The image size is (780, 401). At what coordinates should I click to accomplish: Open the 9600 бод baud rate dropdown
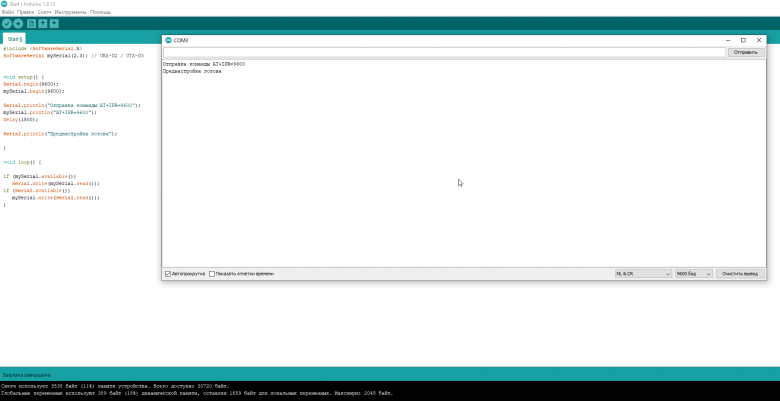point(692,273)
